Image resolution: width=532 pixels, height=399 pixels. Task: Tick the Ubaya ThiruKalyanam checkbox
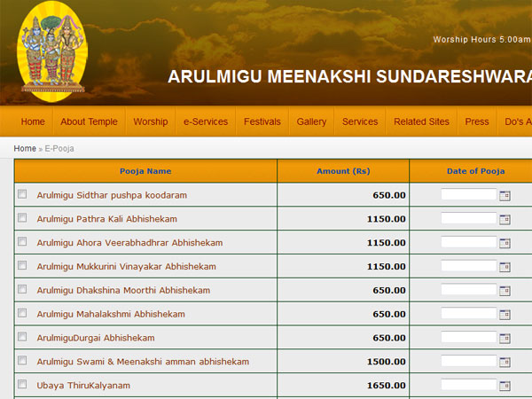coord(22,384)
